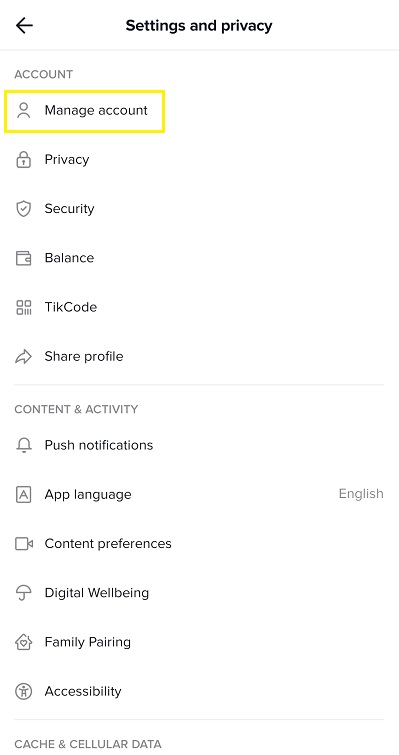Image resolution: width=399 pixels, height=755 pixels.
Task: Open Content preferences text entry
Action: coord(108,544)
